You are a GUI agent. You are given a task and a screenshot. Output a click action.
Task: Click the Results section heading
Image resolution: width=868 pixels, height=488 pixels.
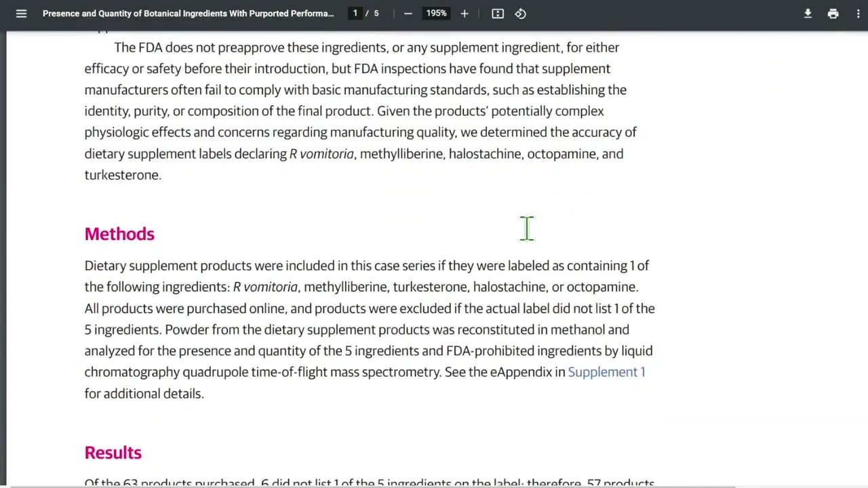113,453
